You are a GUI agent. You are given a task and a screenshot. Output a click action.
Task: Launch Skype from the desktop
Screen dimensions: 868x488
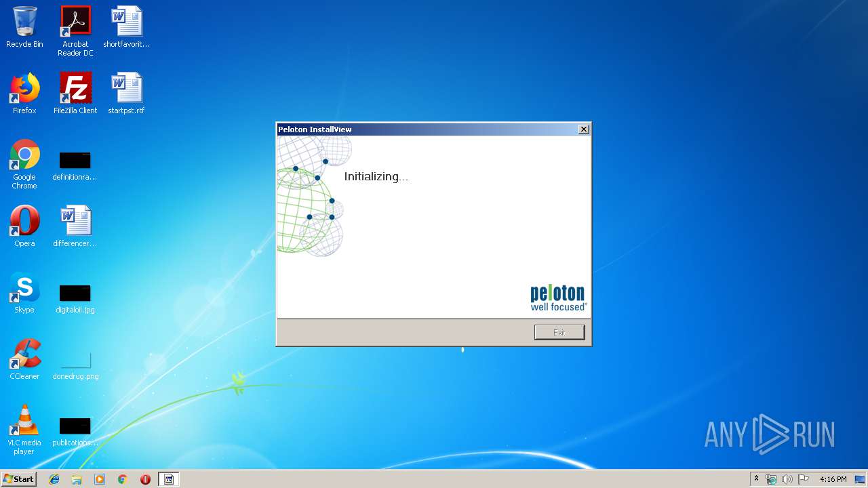(x=24, y=293)
